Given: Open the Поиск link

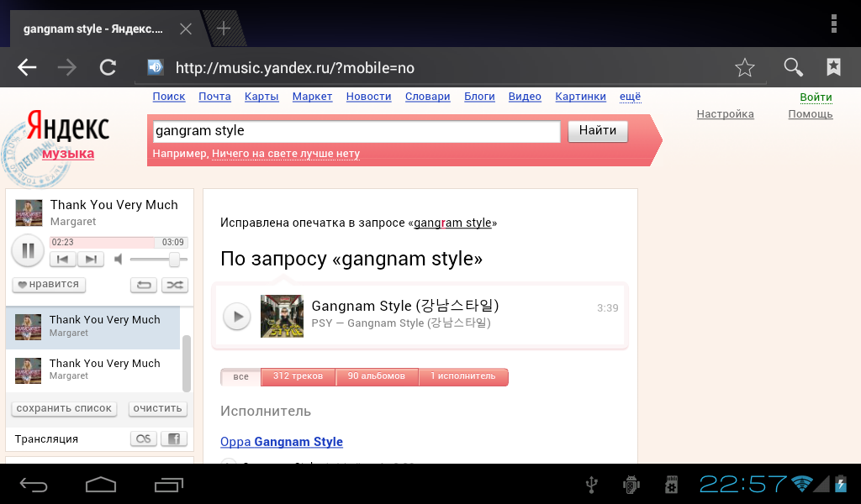Looking at the screenshot, I should (x=168, y=97).
